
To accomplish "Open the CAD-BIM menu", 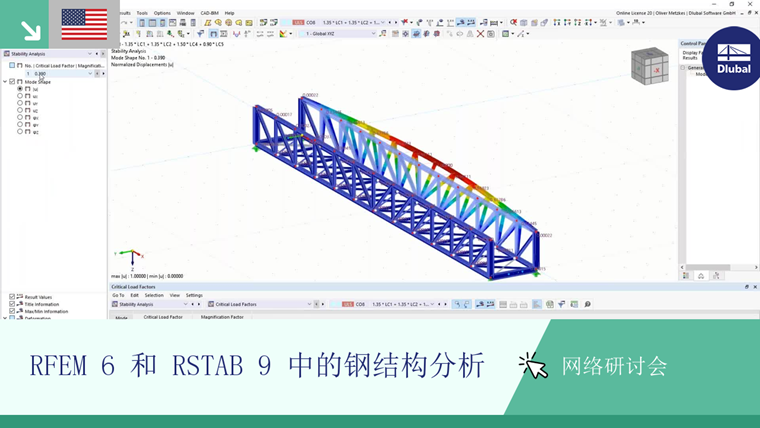I will coord(209,13).
